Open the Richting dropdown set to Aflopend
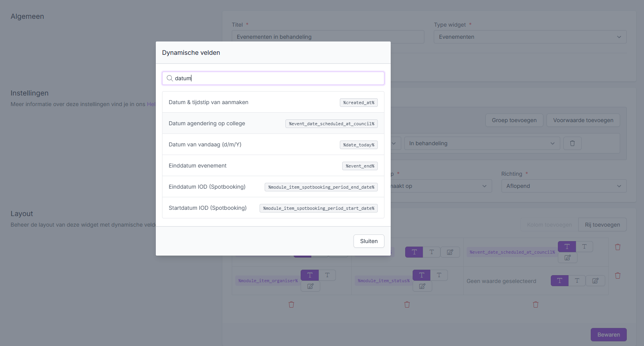The width and height of the screenshot is (644, 346). (x=563, y=186)
